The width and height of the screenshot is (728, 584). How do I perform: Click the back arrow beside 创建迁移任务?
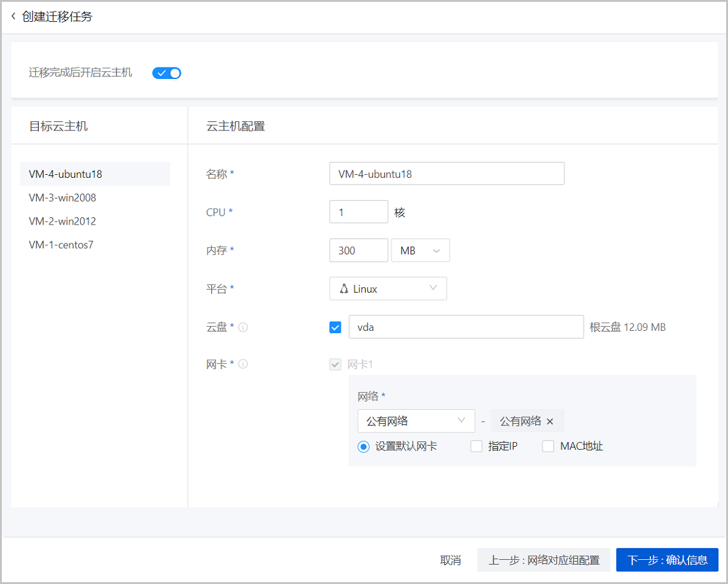13,16
